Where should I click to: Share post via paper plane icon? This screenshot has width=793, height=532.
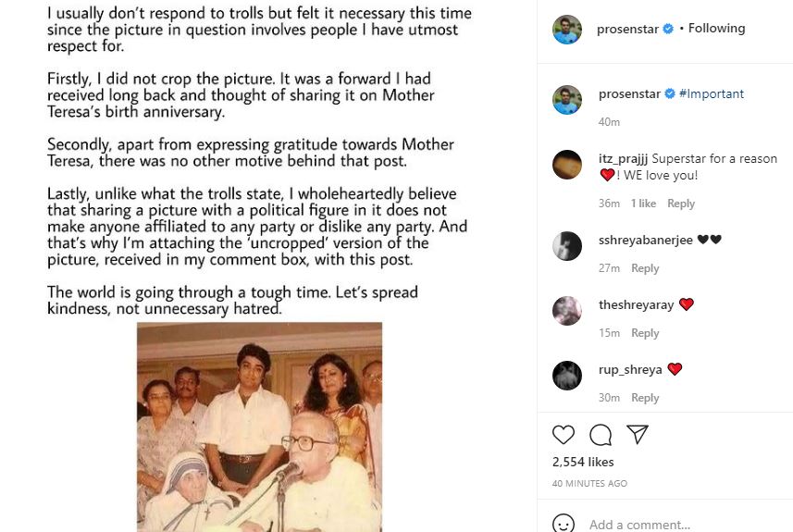[637, 434]
